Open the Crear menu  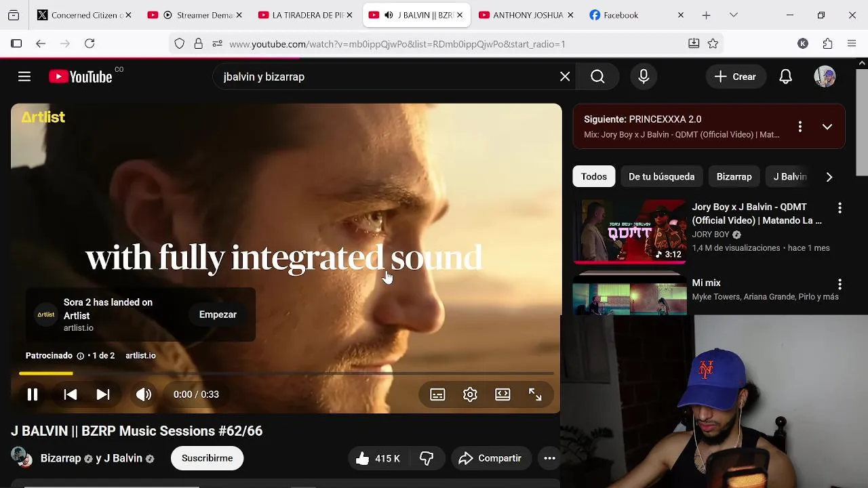(x=736, y=77)
